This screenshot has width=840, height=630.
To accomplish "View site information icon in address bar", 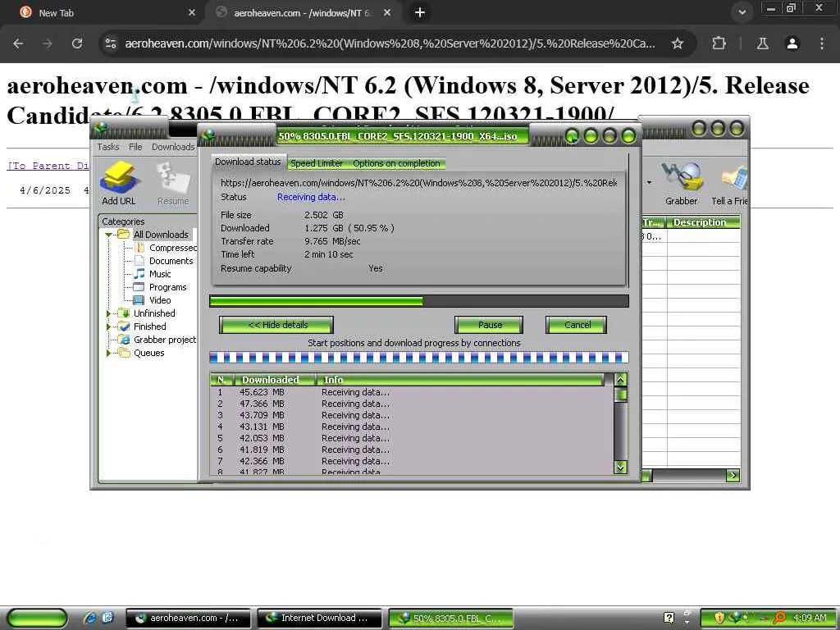I will point(111,43).
